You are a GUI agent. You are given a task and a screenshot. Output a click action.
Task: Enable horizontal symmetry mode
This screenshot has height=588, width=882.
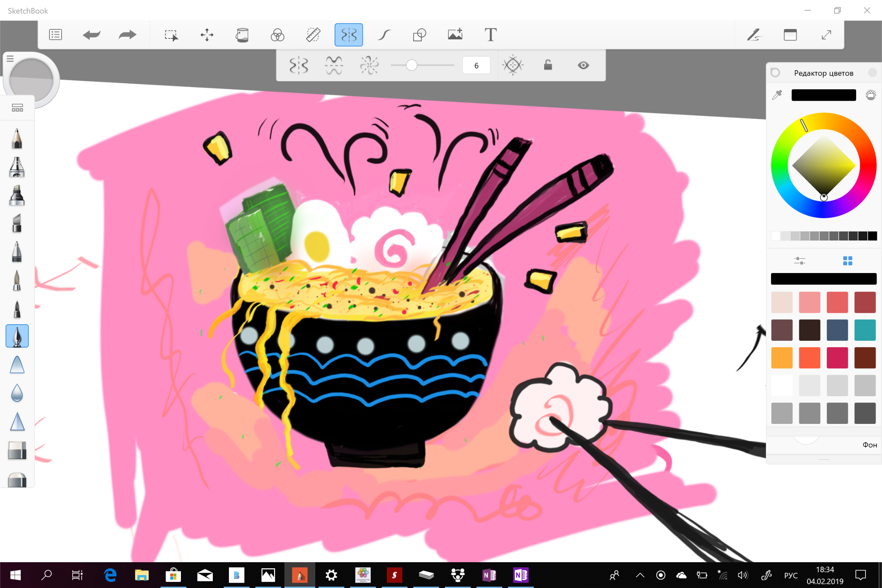click(x=334, y=66)
